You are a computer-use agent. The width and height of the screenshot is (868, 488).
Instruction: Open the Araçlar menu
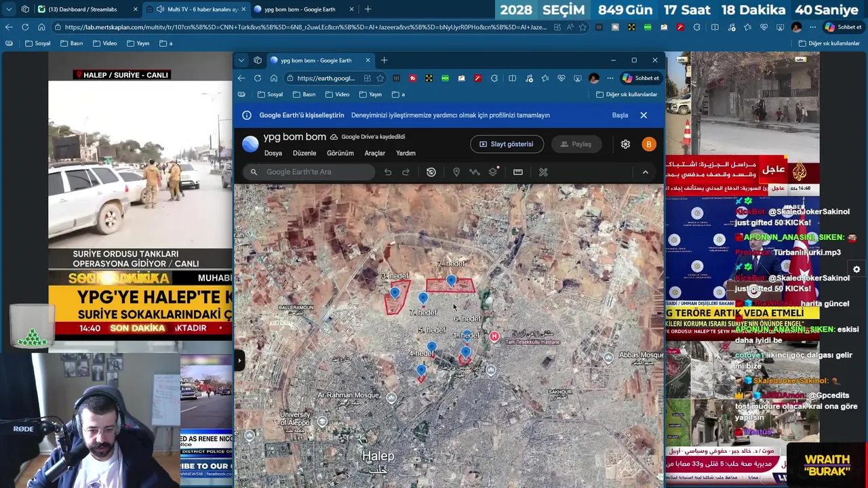coord(375,153)
